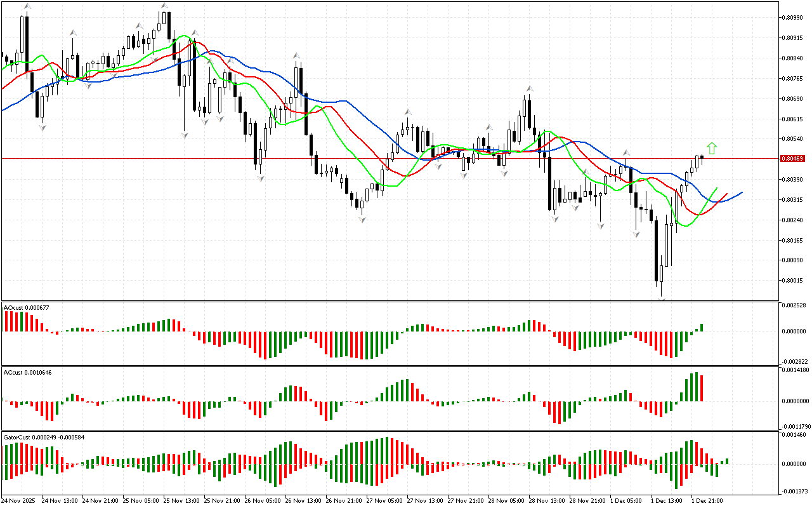Image resolution: width=812 pixels, height=508 pixels.
Task: Select the last green AOcust histogram bar
Action: 702,328
